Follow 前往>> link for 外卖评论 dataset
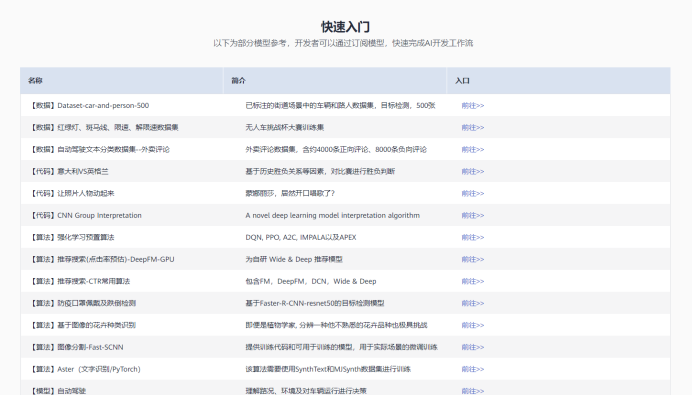Screen dimensions: 692x396 pos(473,150)
